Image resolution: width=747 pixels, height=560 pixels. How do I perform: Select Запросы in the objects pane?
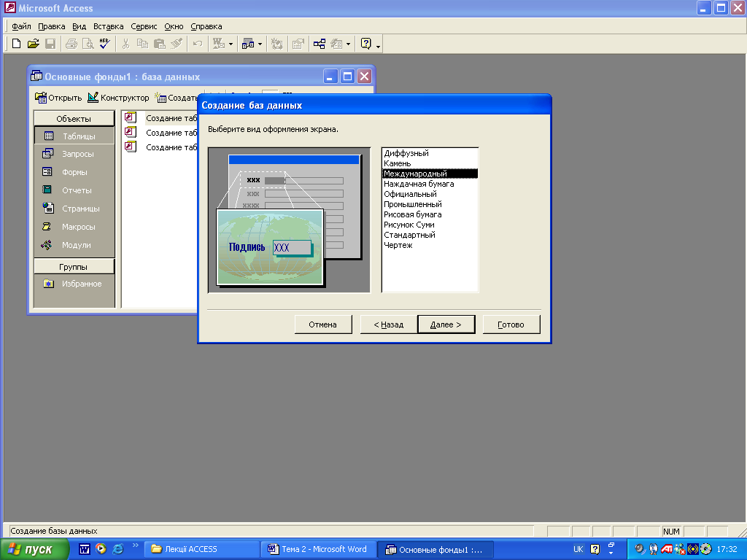coord(74,154)
